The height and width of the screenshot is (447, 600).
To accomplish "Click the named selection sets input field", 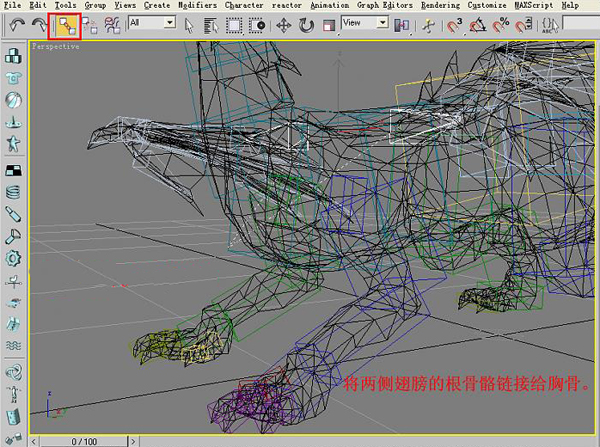I will click(x=581, y=23).
